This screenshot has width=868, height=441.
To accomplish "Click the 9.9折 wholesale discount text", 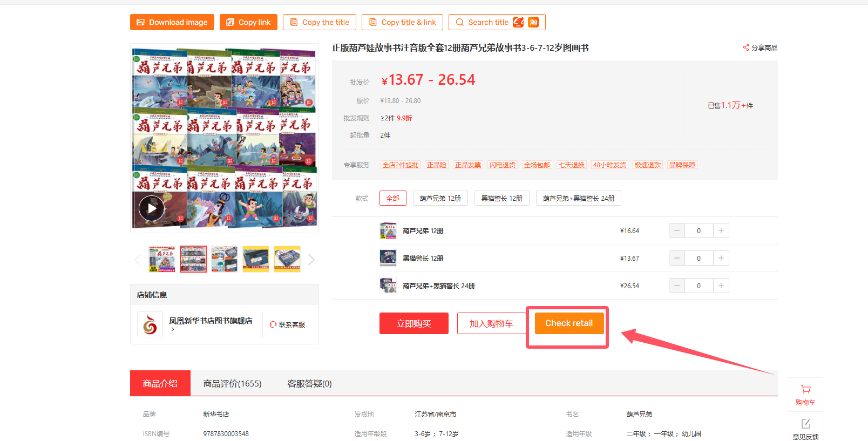I will point(404,118).
